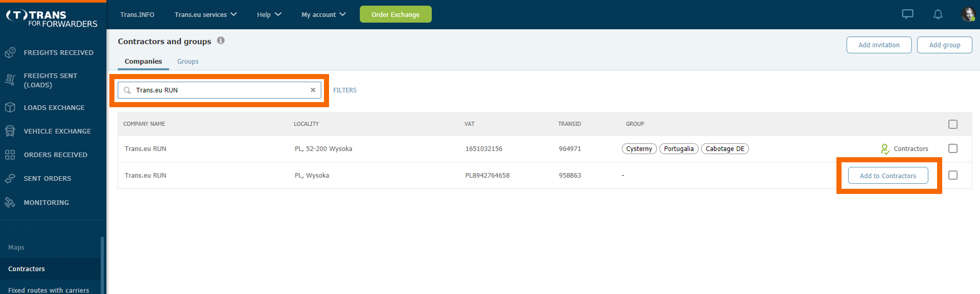Switch to the Groups tab
The image size is (980, 294).
(188, 61)
